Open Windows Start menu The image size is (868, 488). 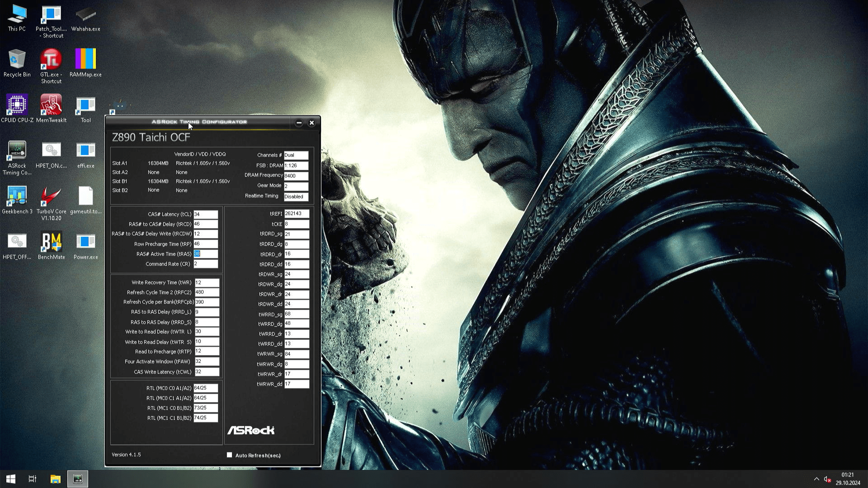11,479
